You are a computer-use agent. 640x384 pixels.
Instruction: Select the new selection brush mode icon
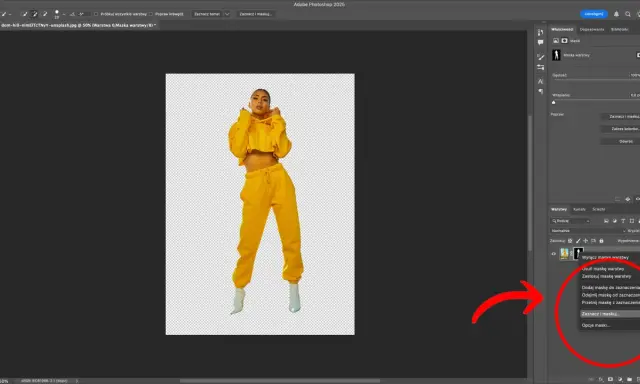pos(25,14)
